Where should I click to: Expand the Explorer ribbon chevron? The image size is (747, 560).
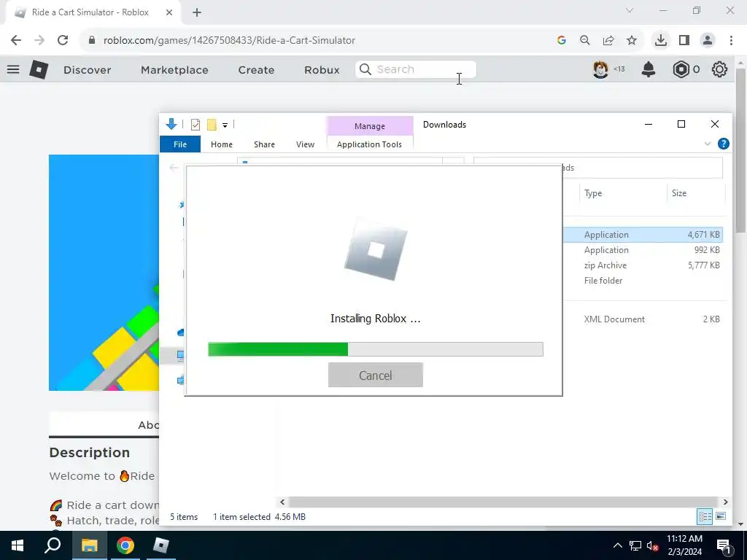(x=708, y=144)
